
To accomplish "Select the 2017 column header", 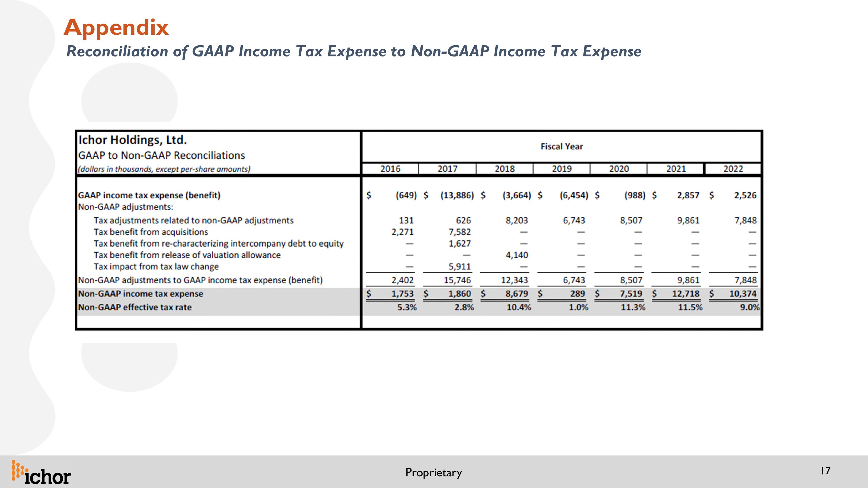I will pyautogui.click(x=448, y=169).
